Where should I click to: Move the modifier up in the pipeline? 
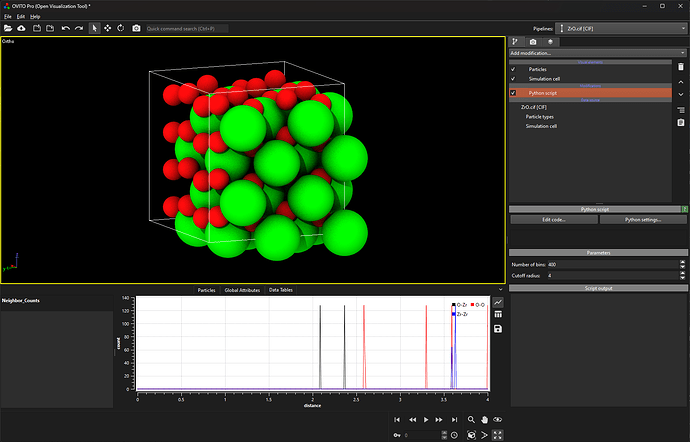click(x=681, y=82)
